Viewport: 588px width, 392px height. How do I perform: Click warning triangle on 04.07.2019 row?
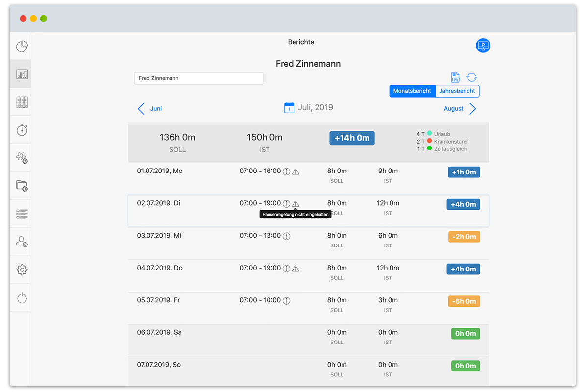point(295,269)
